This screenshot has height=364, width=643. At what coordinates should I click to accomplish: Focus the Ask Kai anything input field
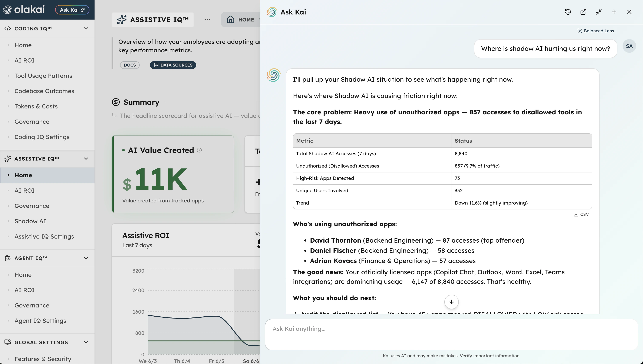pos(451,334)
